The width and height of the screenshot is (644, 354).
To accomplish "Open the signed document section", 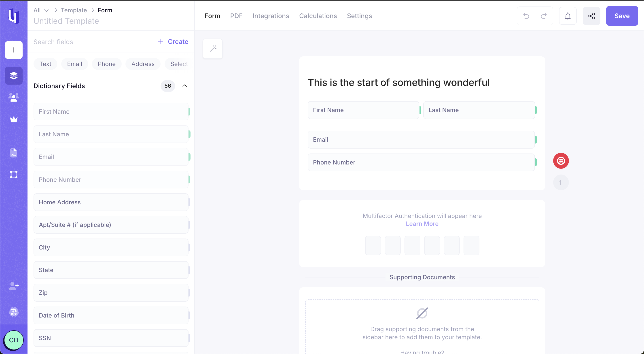I will pyautogui.click(x=13, y=153).
